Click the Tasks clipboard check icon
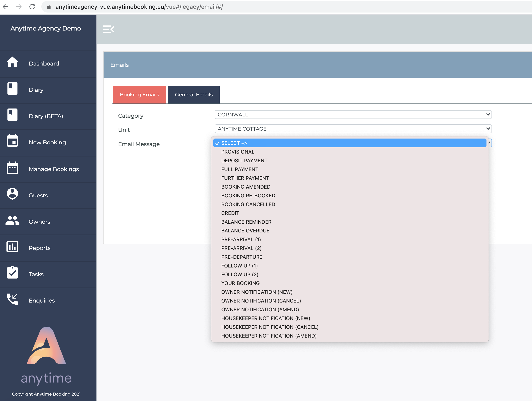This screenshot has width=532, height=401. (x=12, y=273)
